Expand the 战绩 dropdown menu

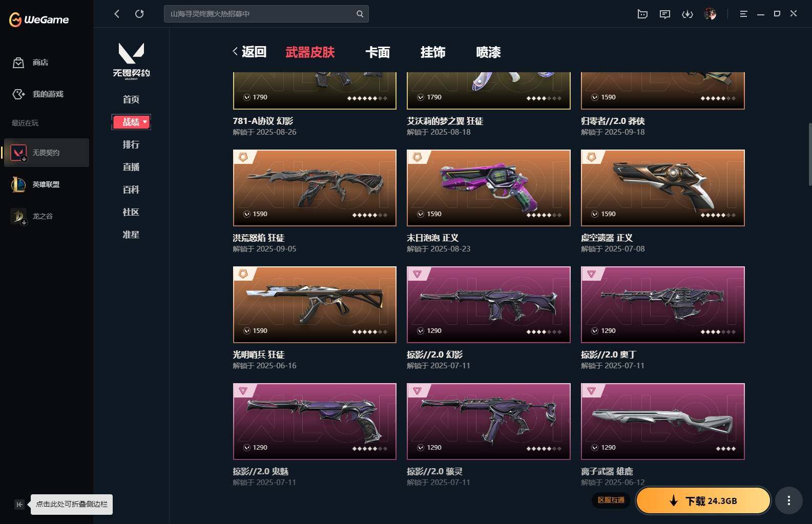[x=131, y=122]
